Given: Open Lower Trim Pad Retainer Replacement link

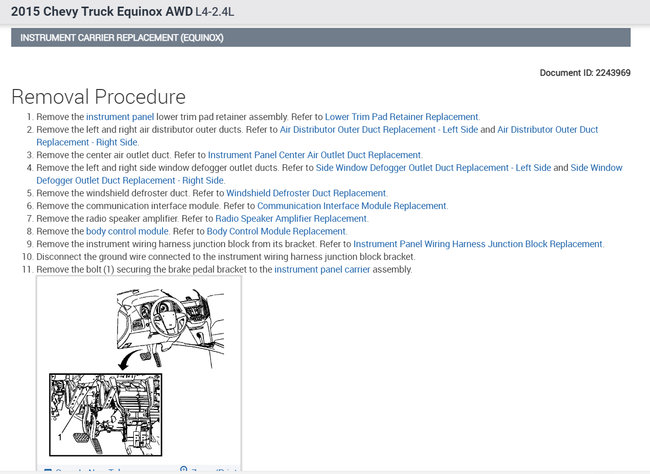Looking at the screenshot, I should (402, 117).
